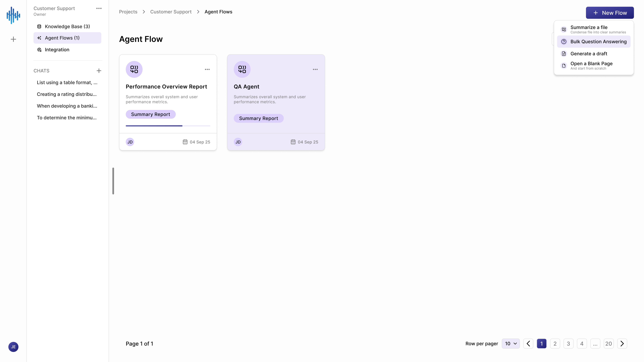Viewport: 644px width, 362px height.
Task: Click the Generate a draft document icon
Action: click(x=564, y=54)
